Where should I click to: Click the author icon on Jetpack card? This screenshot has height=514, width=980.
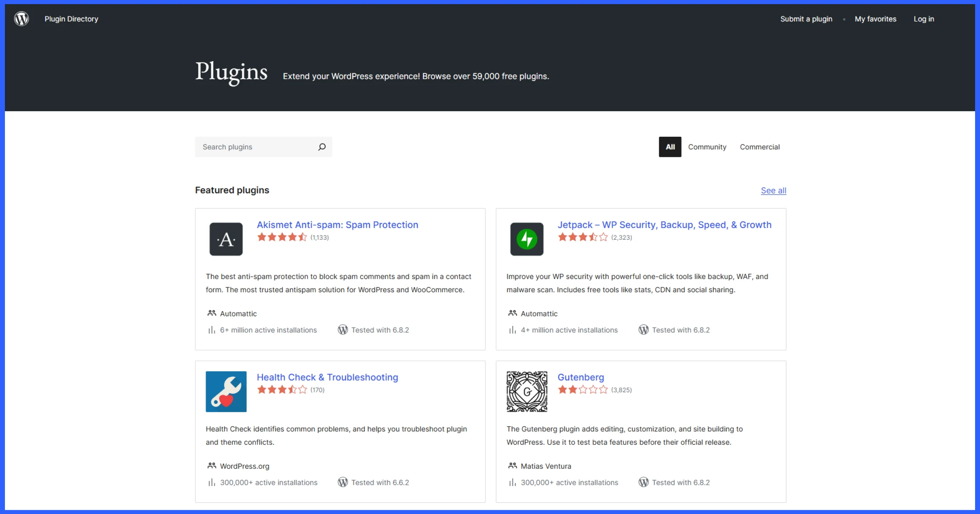[x=513, y=313]
